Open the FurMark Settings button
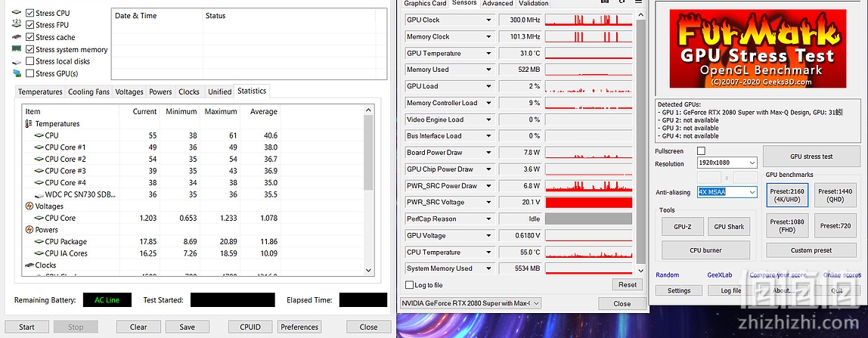This screenshot has width=868, height=338. coord(679,290)
